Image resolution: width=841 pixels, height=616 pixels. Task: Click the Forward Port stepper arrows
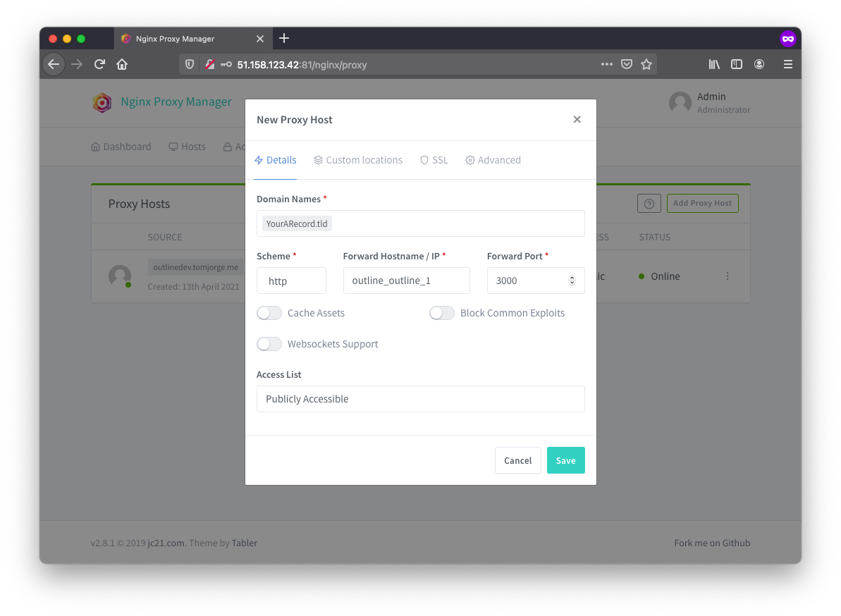(x=572, y=281)
